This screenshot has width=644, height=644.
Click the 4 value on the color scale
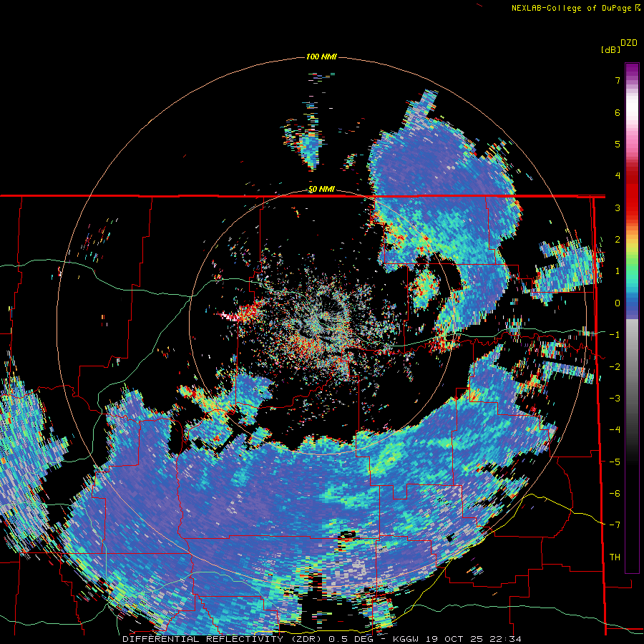(618, 176)
